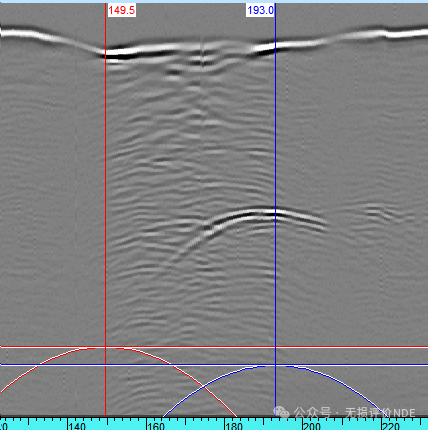Click the 220 mark on the ruler
Viewport: 428px width, 430px height.
click(x=391, y=426)
